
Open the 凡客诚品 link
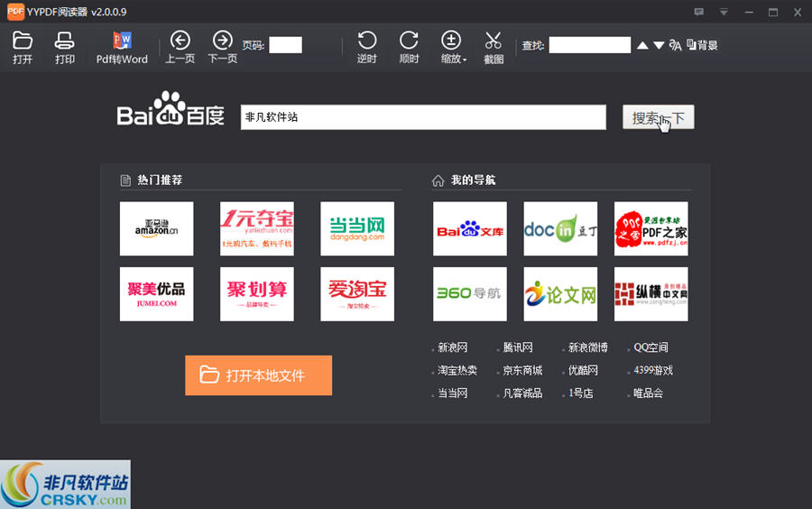522,393
